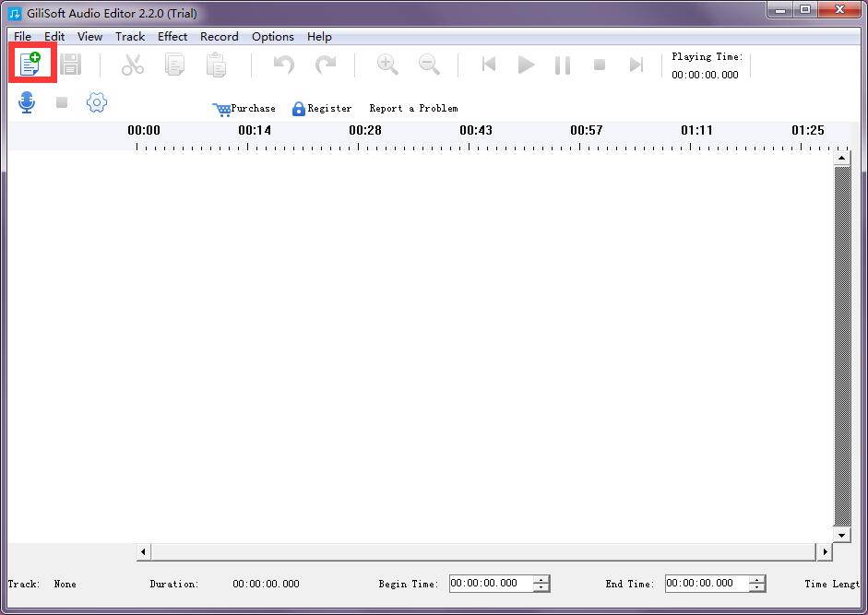Viewport: 868px width, 615px height.
Task: Click the horizontal scrollbar right arrow
Action: pyautogui.click(x=825, y=552)
